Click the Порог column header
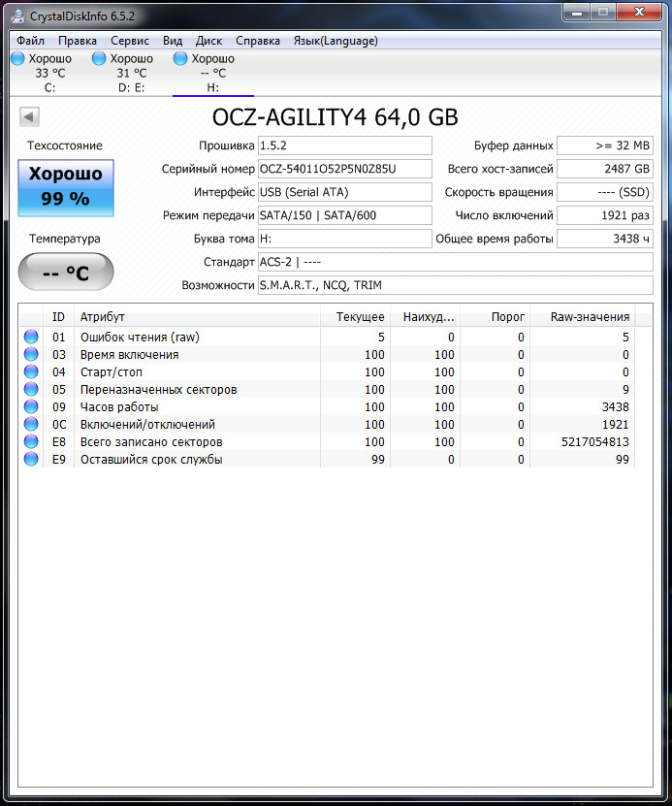This screenshot has height=806, width=672. tap(496, 317)
